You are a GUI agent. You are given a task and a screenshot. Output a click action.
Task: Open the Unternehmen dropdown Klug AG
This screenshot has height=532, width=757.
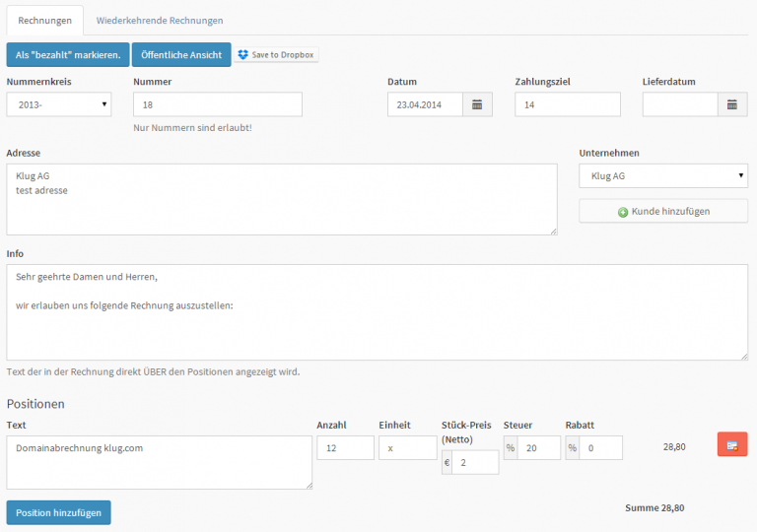pyautogui.click(x=662, y=176)
